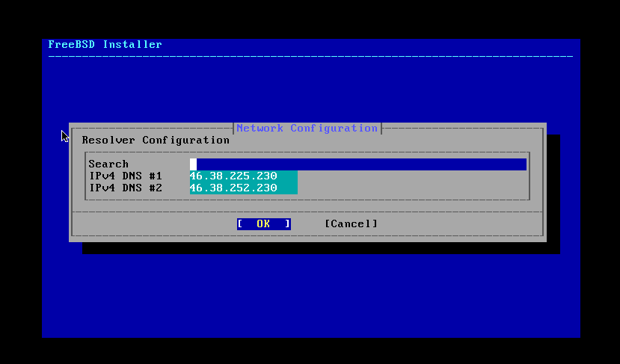The width and height of the screenshot is (620, 364).
Task: Choose the Cancel button
Action: tap(351, 224)
